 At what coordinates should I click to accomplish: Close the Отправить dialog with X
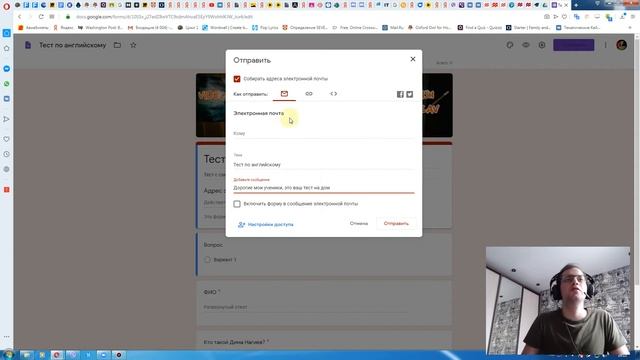click(413, 59)
